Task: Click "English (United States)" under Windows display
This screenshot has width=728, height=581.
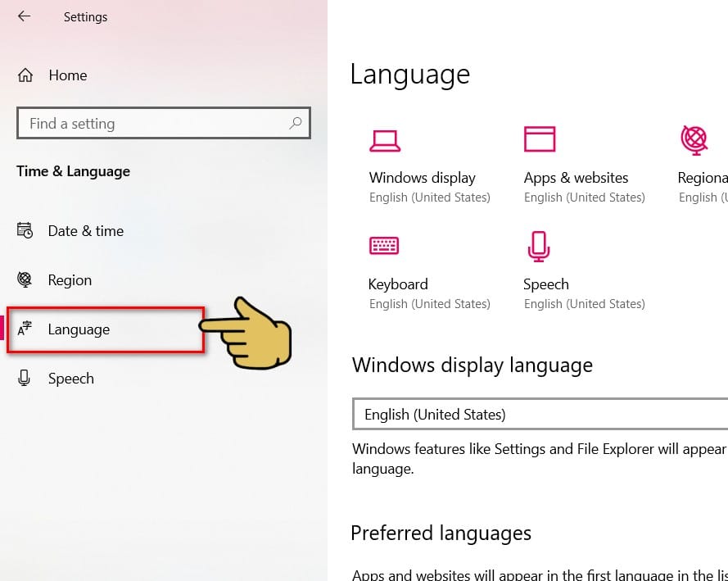Action: 430,197
